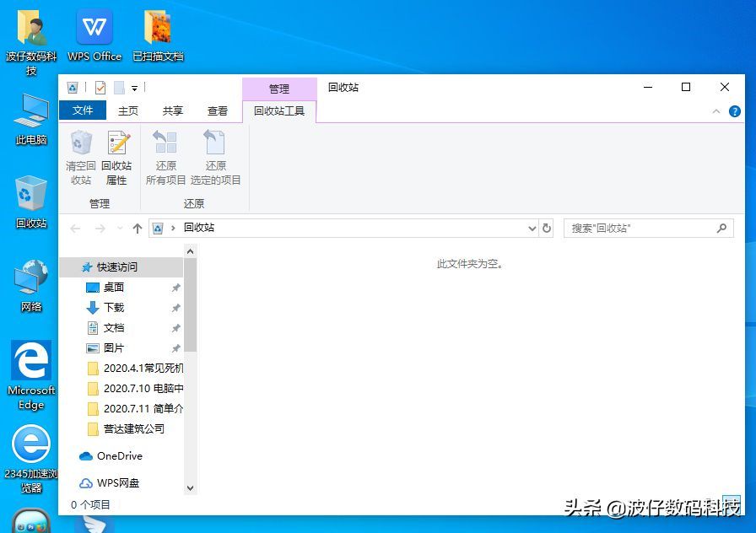
Task: Click the 搜索"回收站" search box
Action: (x=649, y=228)
